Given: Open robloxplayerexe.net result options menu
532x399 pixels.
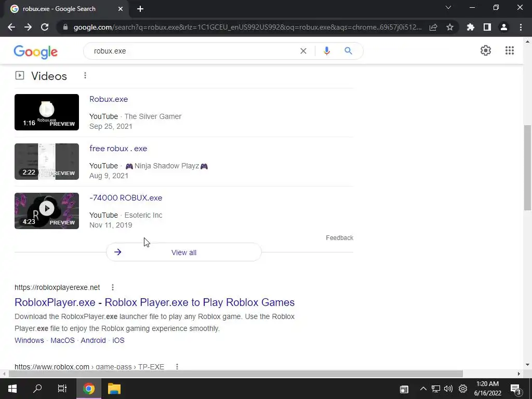Looking at the screenshot, I should (113, 287).
